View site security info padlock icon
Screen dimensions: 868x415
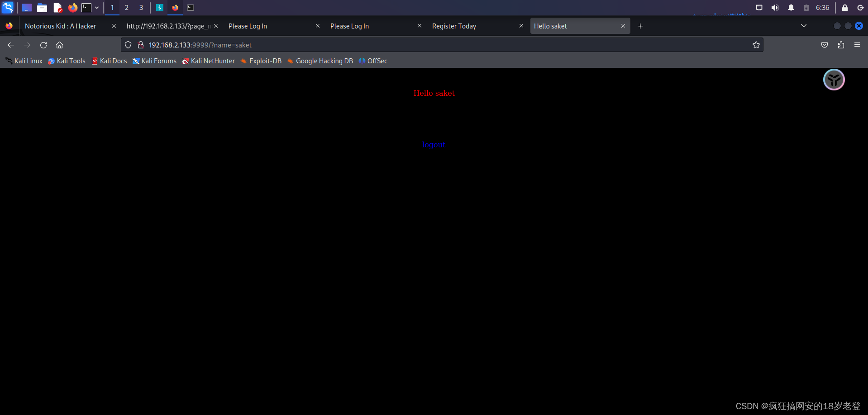pos(141,45)
